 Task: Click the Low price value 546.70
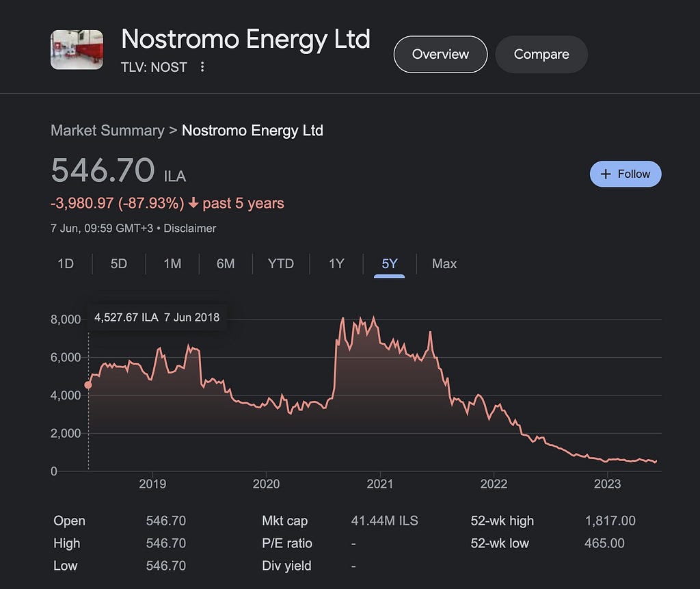tap(165, 566)
